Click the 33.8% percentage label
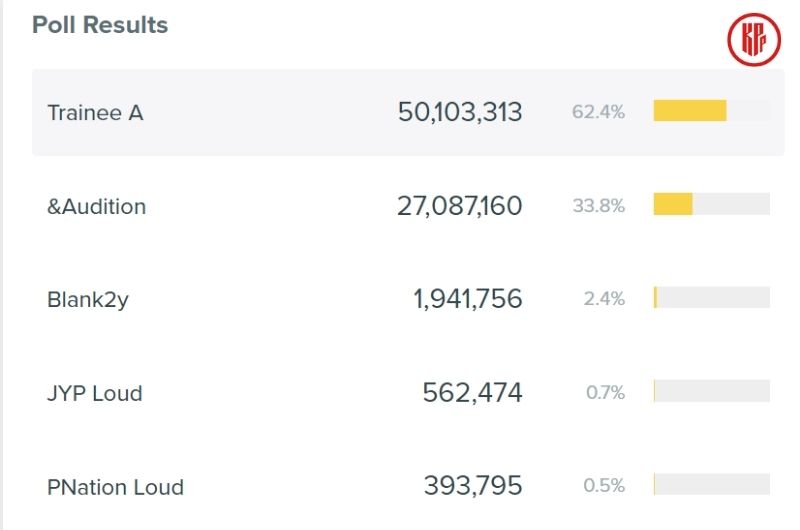The image size is (800, 530). (x=598, y=206)
